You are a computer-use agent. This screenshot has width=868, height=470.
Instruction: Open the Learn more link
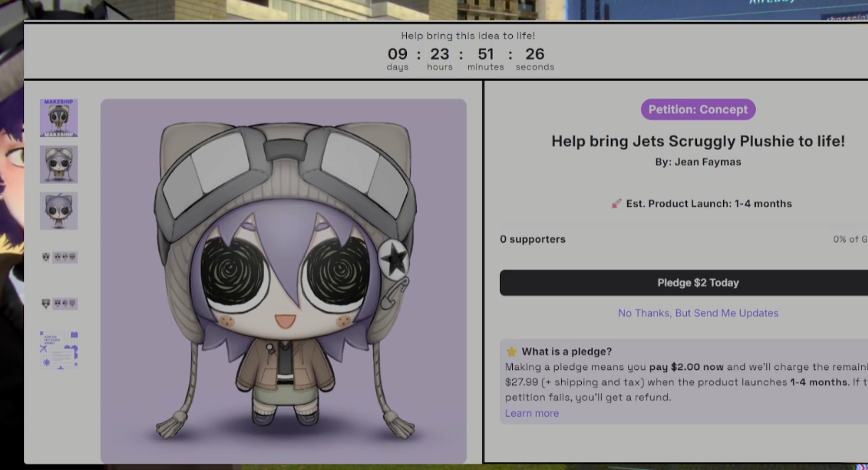tap(532, 413)
